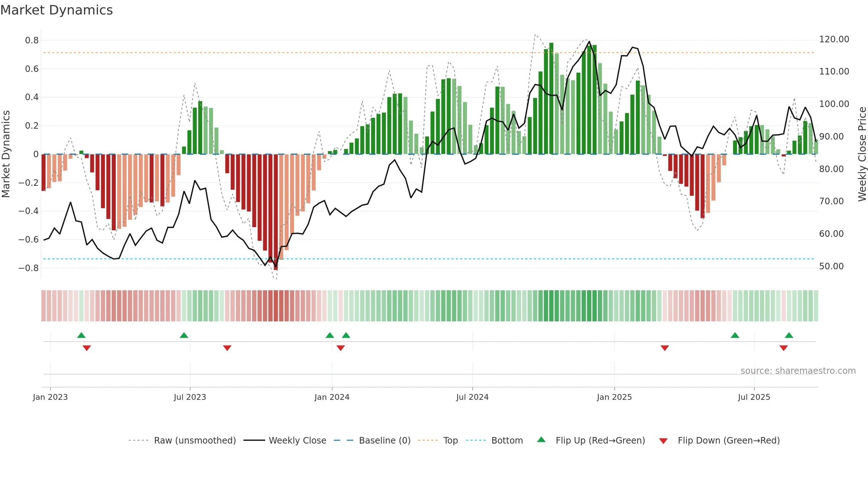Click the green Flip Up triangle in the legend

click(x=541, y=440)
